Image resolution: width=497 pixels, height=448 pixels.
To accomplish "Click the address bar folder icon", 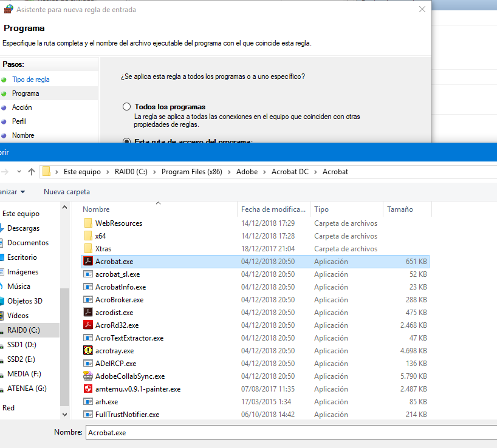I will tap(47, 172).
